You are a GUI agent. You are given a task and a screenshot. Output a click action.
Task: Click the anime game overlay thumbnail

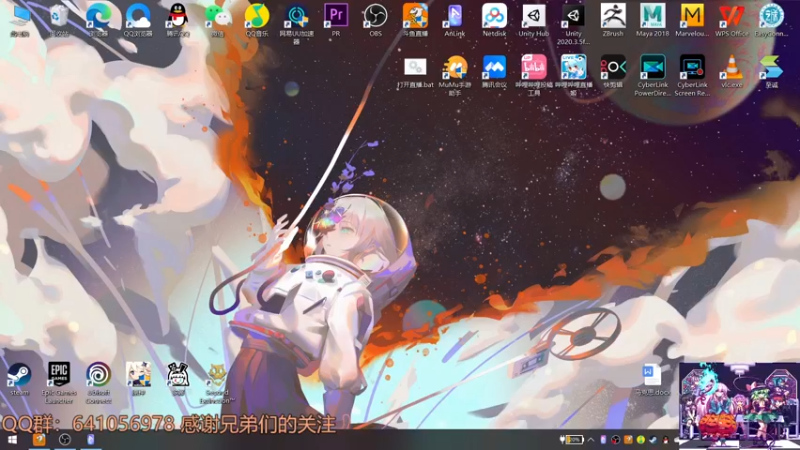[739, 405]
